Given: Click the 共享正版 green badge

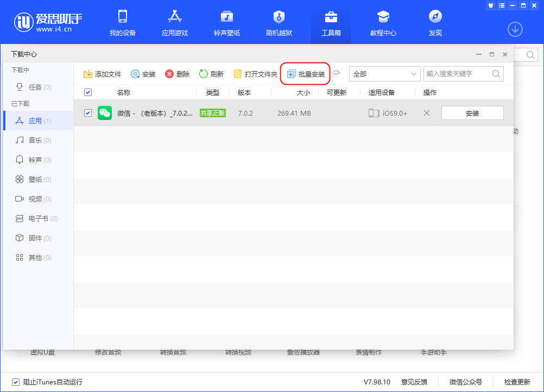Looking at the screenshot, I should (213, 113).
